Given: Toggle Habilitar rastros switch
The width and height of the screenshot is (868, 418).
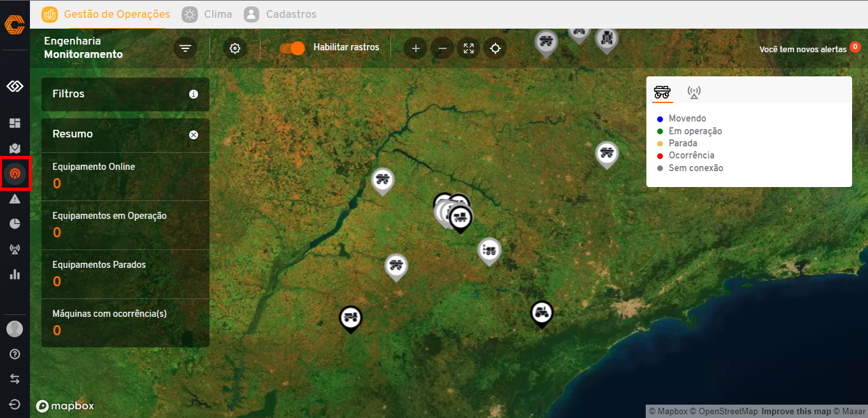Looking at the screenshot, I should pos(293,48).
